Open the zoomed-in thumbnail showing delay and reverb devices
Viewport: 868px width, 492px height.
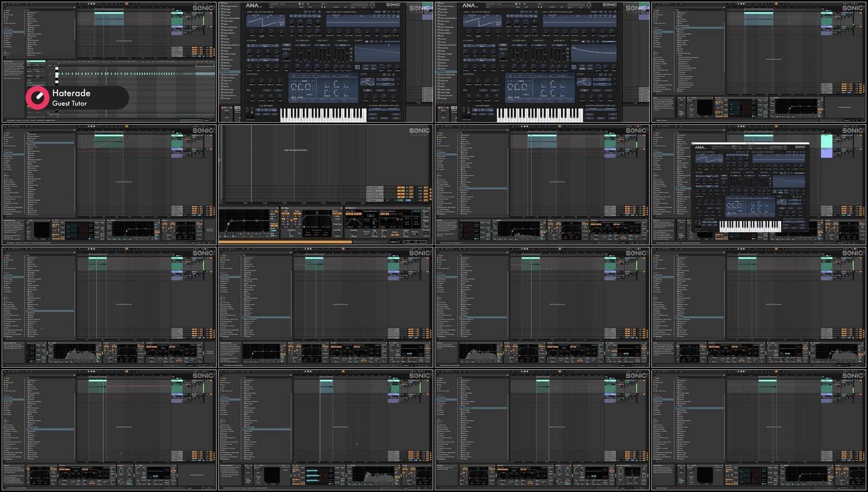point(325,185)
